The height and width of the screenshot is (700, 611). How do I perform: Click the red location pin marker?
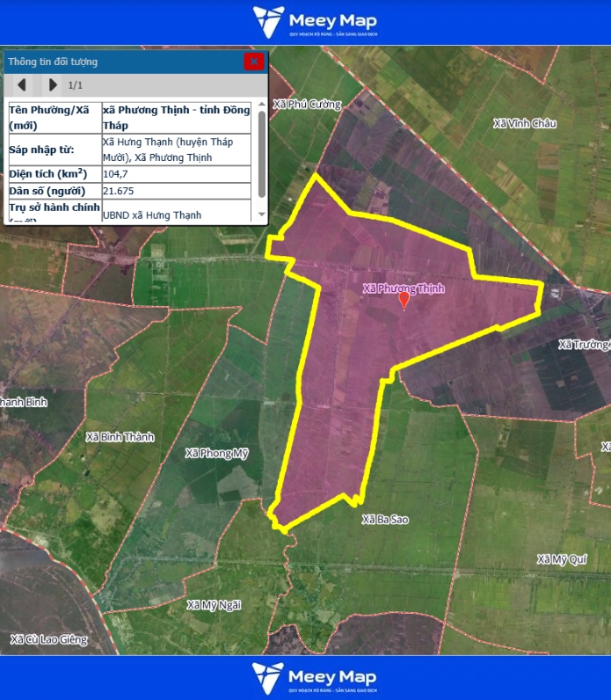tap(404, 301)
